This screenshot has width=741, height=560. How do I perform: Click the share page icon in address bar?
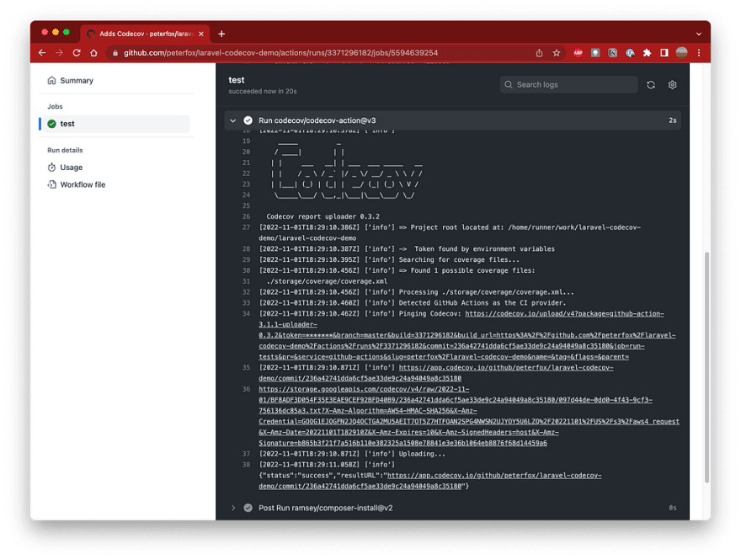pyautogui.click(x=539, y=53)
